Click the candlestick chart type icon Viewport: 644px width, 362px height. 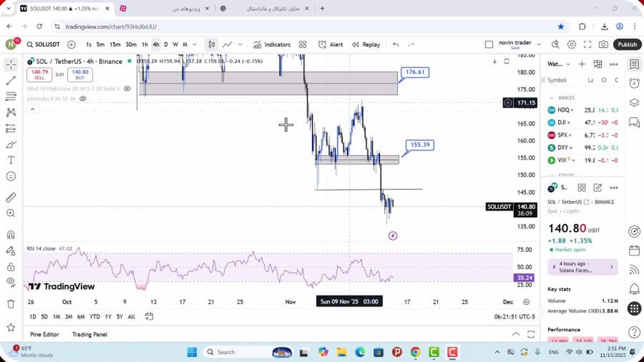point(212,45)
